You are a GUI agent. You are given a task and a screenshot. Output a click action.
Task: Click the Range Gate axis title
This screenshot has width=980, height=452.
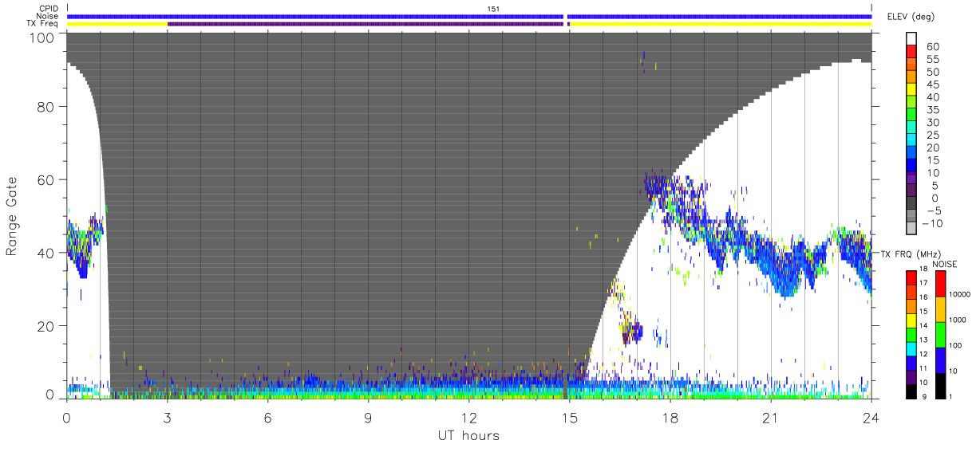click(12, 216)
